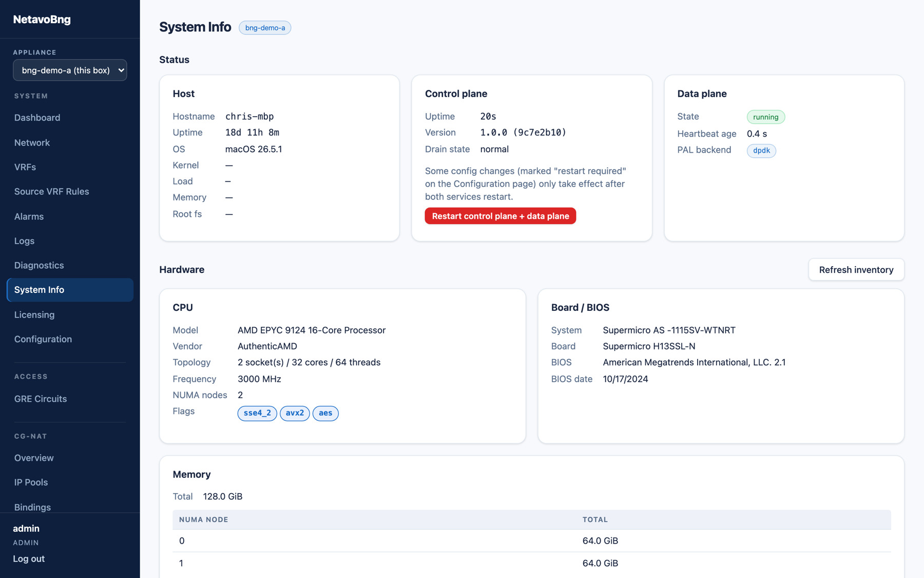
Task: Click the NUMA NODE column header
Action: (204, 519)
